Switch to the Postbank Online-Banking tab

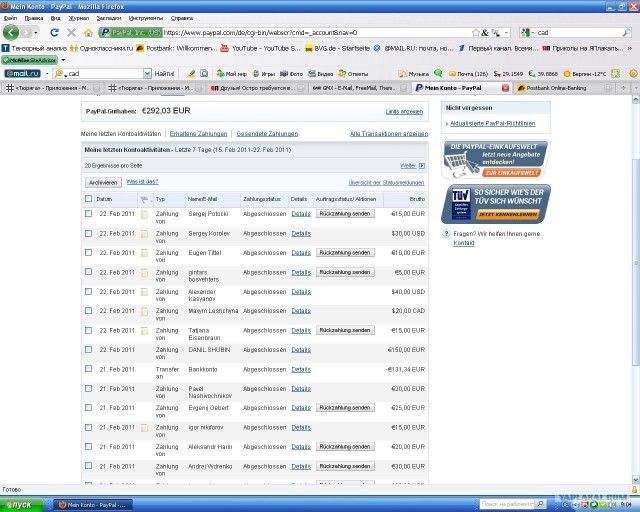564,88
